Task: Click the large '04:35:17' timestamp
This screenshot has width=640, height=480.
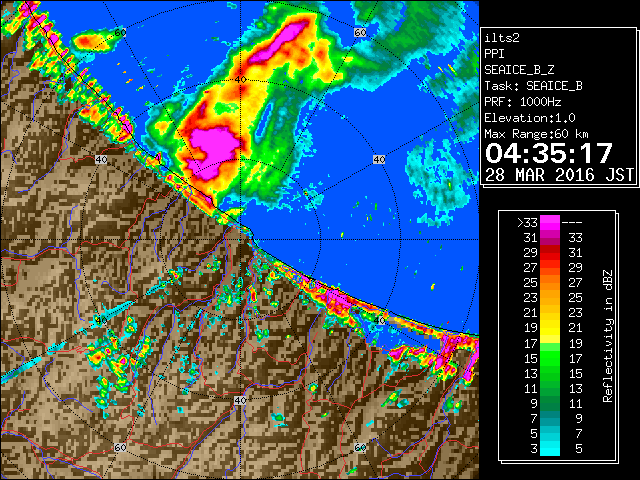Action: click(549, 153)
